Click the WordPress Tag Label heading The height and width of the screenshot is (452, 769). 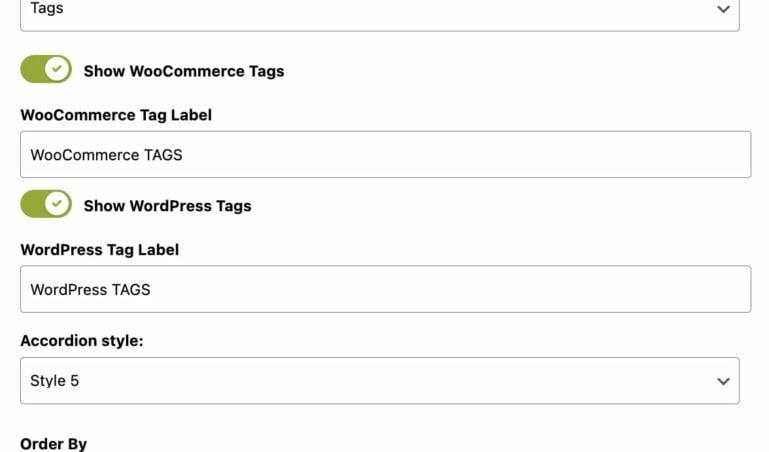[100, 250]
